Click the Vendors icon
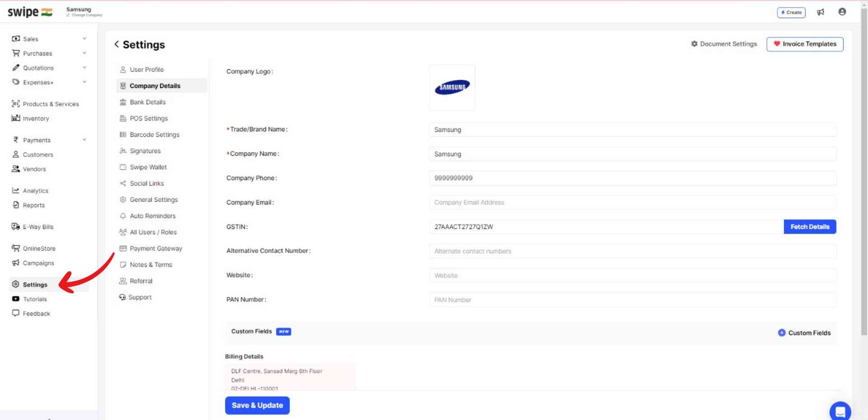The width and height of the screenshot is (868, 420). tap(16, 169)
